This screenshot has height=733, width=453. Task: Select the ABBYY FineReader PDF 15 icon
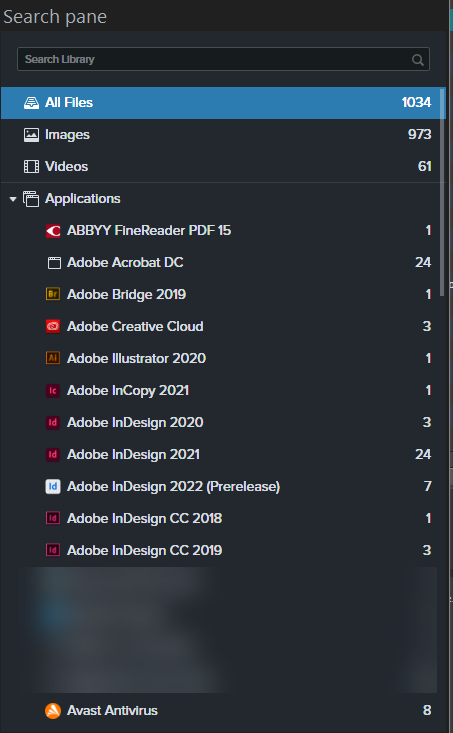53,230
